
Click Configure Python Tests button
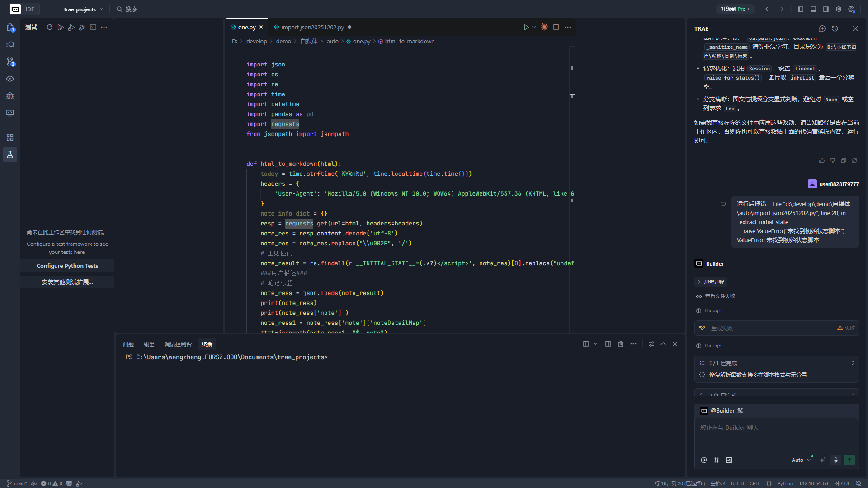pyautogui.click(x=67, y=266)
